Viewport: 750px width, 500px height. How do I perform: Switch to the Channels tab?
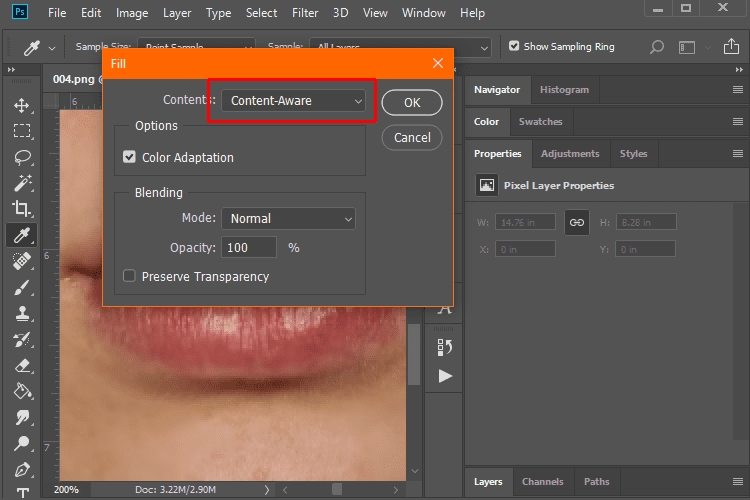[x=542, y=482]
